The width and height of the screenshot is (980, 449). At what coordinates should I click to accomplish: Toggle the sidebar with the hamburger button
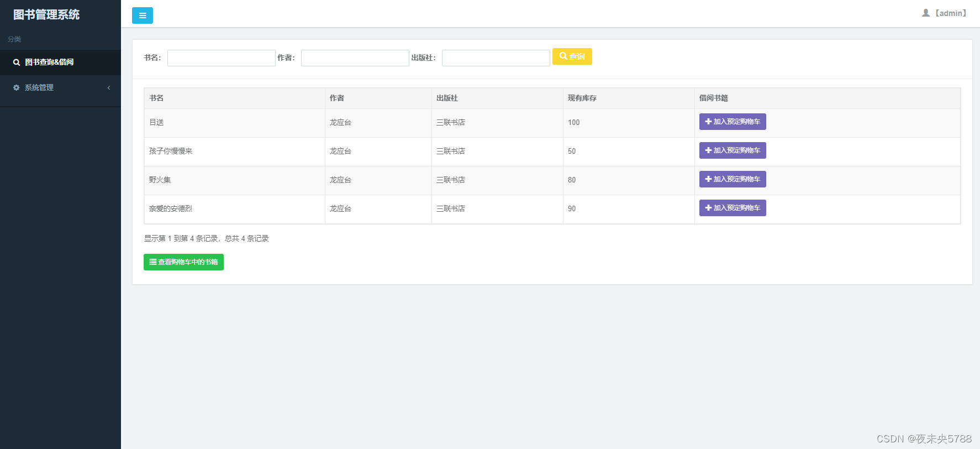pyautogui.click(x=143, y=15)
